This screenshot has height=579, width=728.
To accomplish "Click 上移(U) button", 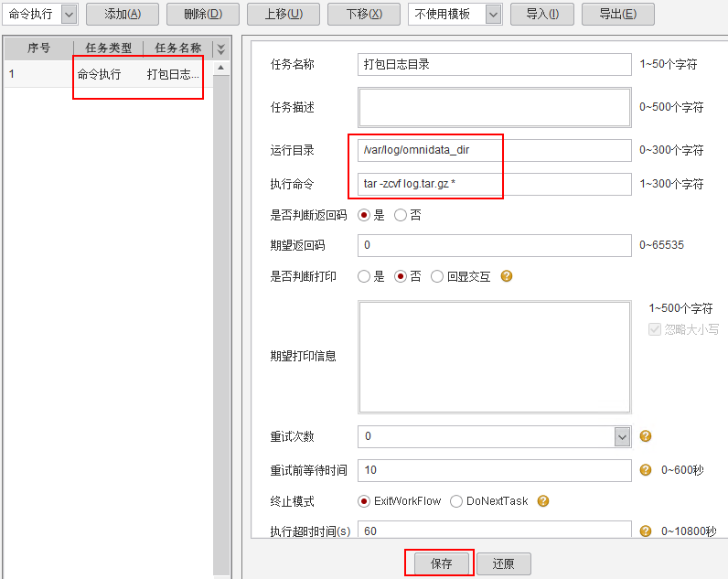I will point(284,15).
